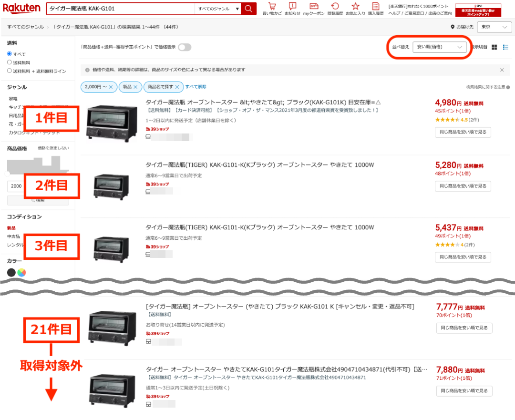Click すべて解除 to clear all filters

click(196, 87)
